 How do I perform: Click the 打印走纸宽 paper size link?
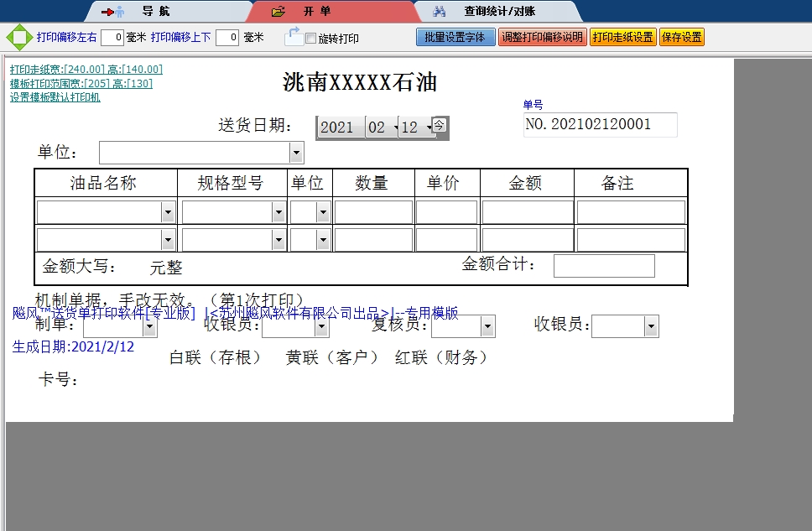86,70
